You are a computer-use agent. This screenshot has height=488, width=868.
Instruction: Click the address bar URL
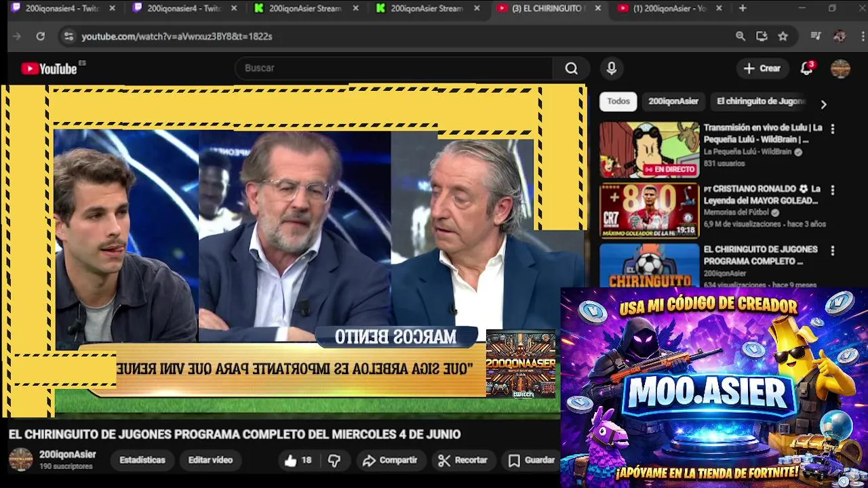coord(177,37)
